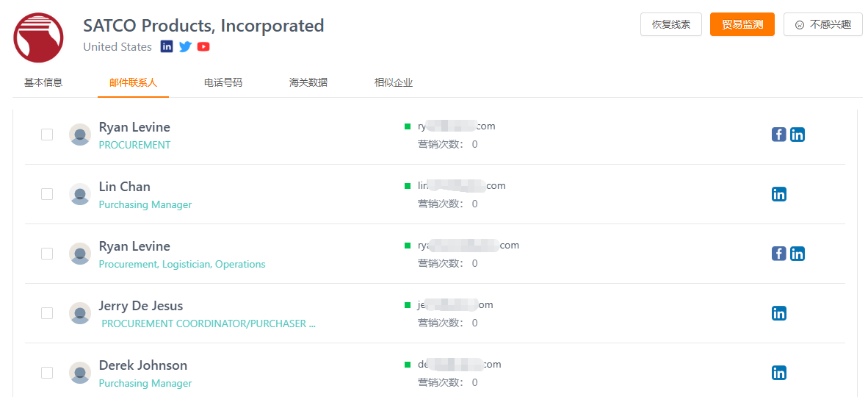The height and width of the screenshot is (397, 868).
Task: Click PROCUREMENT COORDINATOR/PURCHASER title
Action: pyautogui.click(x=209, y=323)
